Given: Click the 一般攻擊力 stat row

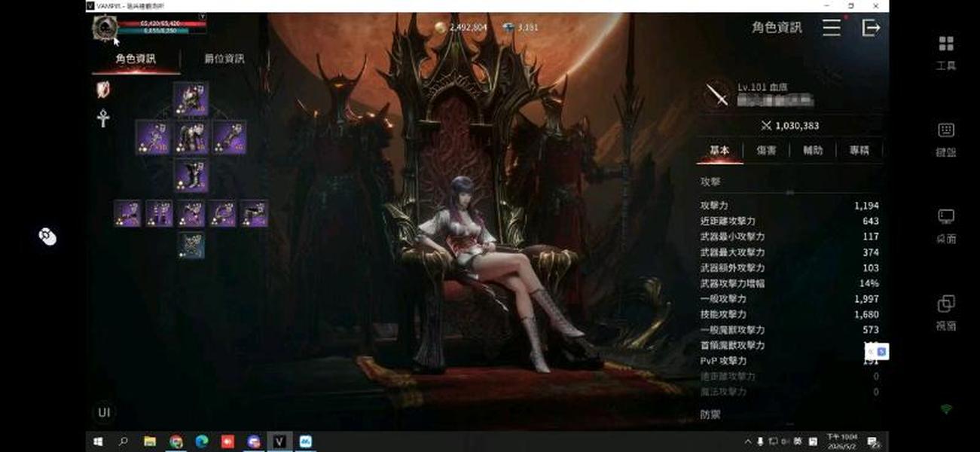Looking at the screenshot, I should tap(789, 299).
